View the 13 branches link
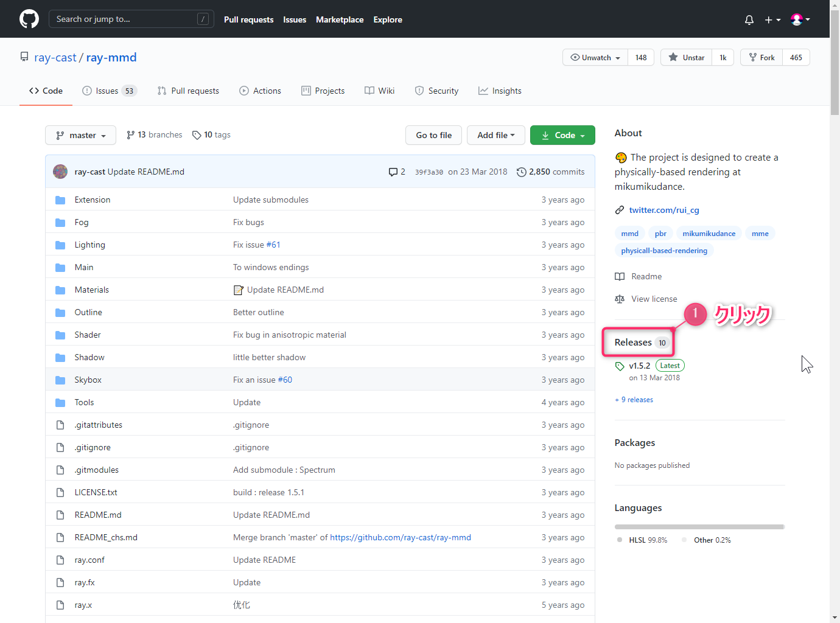The image size is (840, 623). (155, 134)
